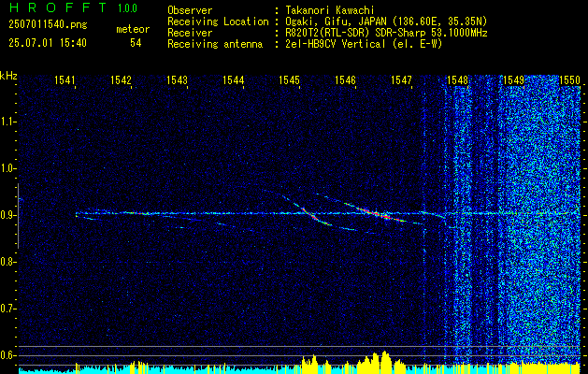Viewport: 588px width, 374px height.
Task: Click the 1.1 kHz axis label
Action: [x=7, y=122]
